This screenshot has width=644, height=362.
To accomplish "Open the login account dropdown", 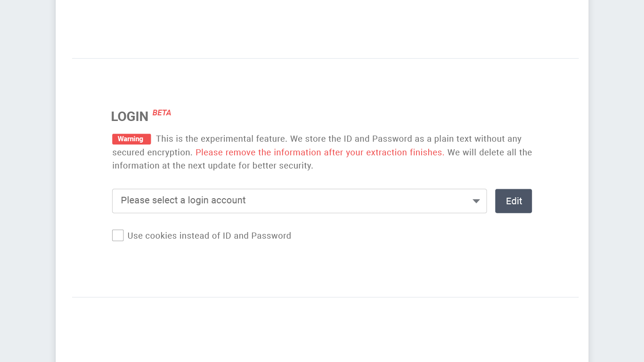I will click(299, 201).
